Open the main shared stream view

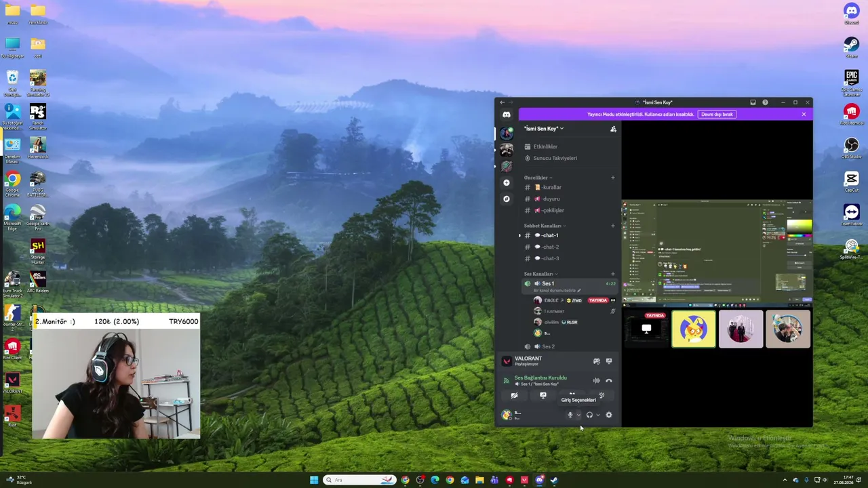717,252
